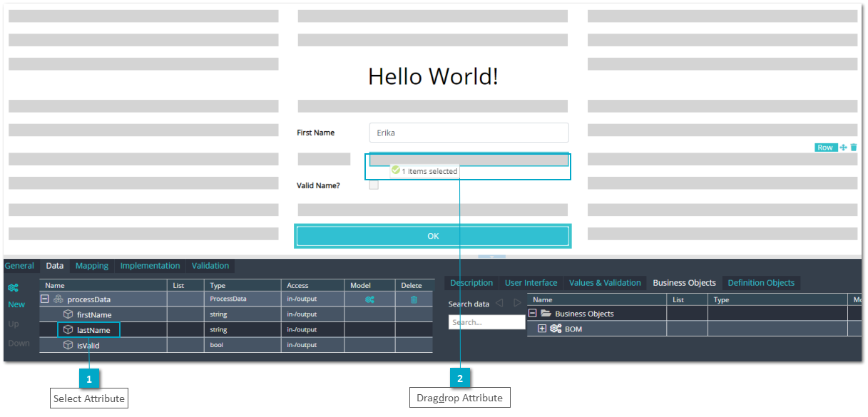The image size is (868, 417).
Task: Open the model of processData row
Action: coord(369,299)
